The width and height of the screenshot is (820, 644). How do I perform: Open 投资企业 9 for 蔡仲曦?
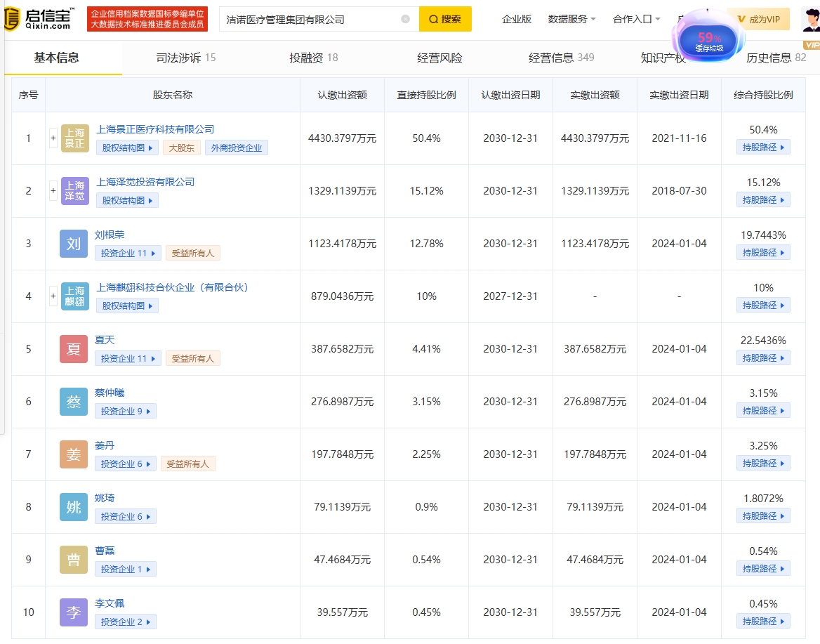(x=126, y=412)
